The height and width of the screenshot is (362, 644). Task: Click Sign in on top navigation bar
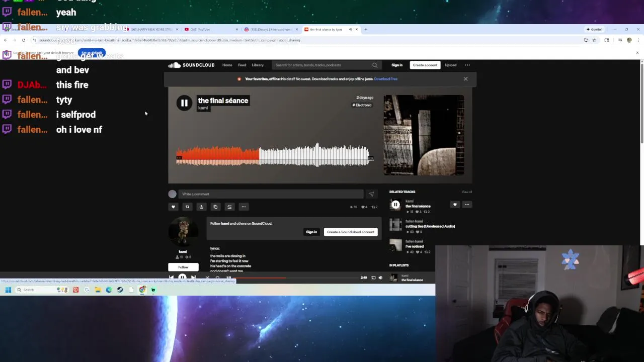397,65
